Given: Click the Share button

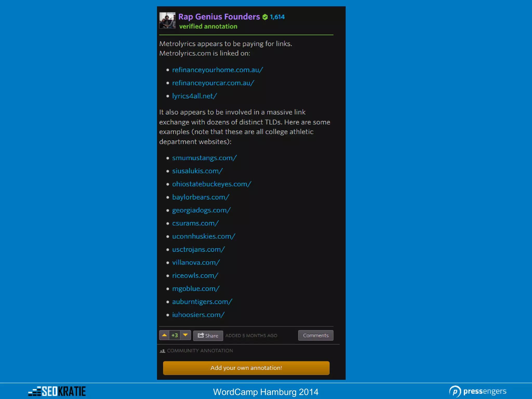Looking at the screenshot, I should point(208,336).
